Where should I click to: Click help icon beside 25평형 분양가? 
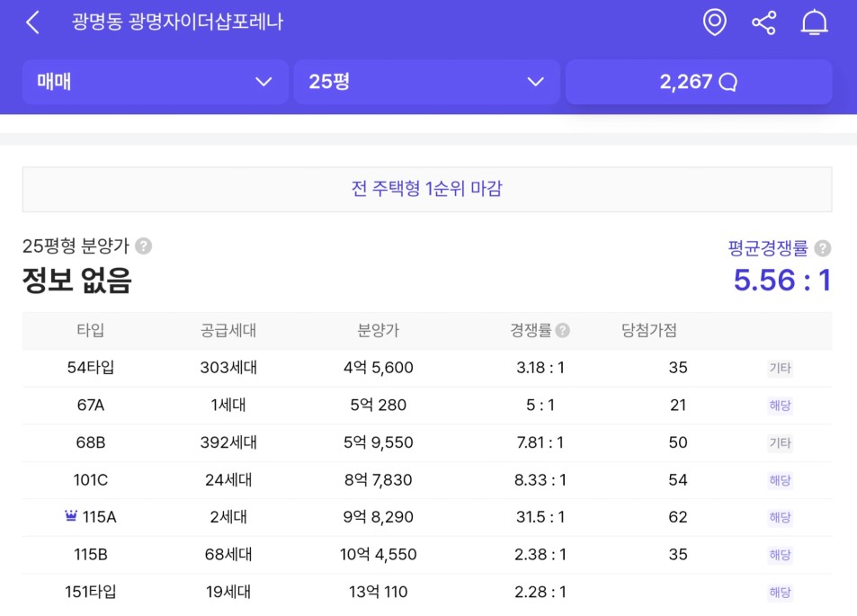pyautogui.click(x=144, y=246)
